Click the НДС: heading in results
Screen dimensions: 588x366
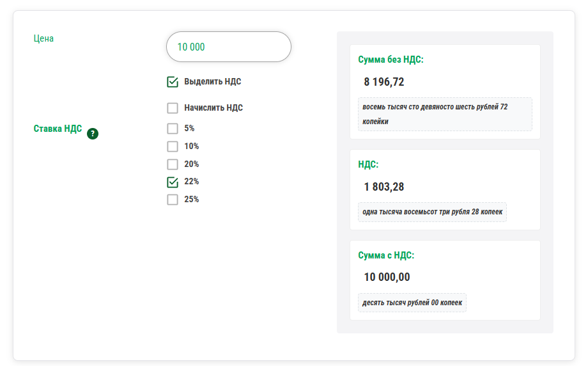(368, 164)
